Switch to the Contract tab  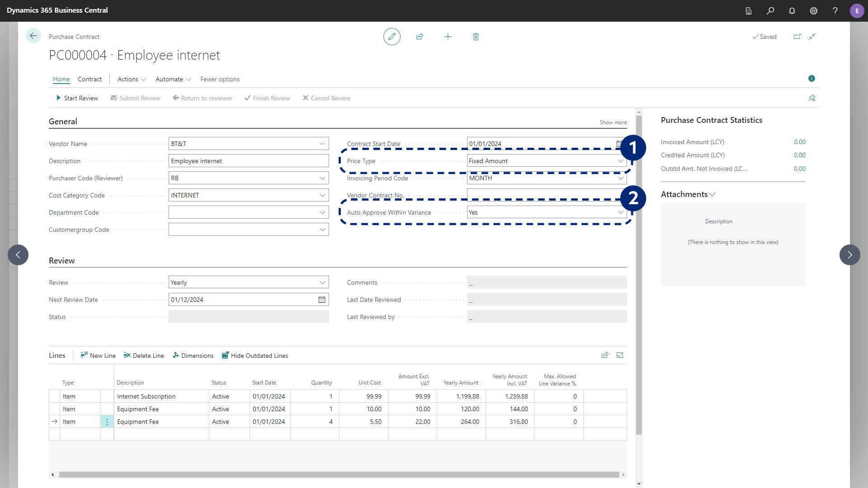click(90, 79)
